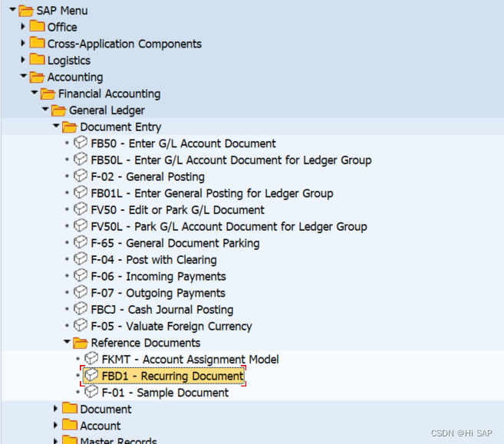Screen dimensions: 504x444
Task: Click the General Ledger folder icon
Action: [59, 110]
